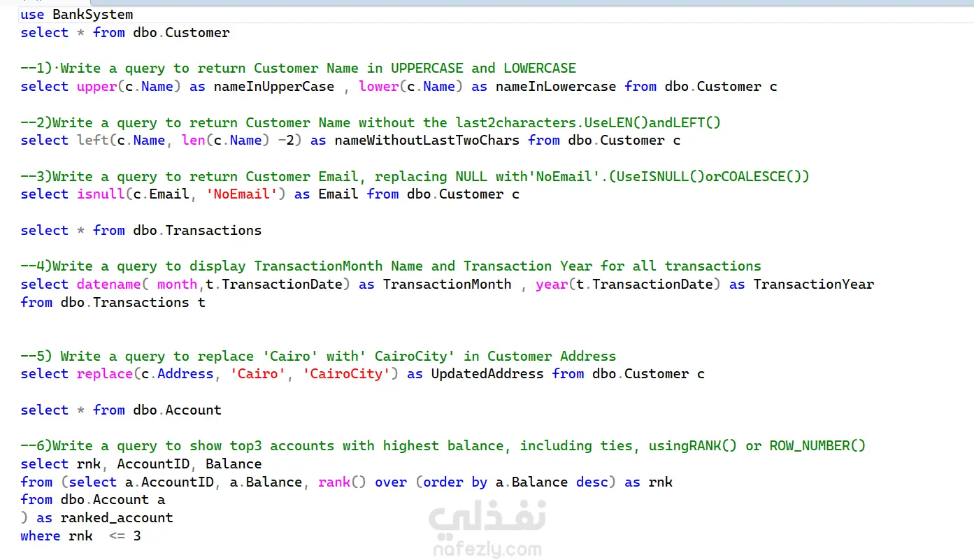Click dbo.Transactions in the select-all statement
This screenshot has height=560, width=974.
198,231
